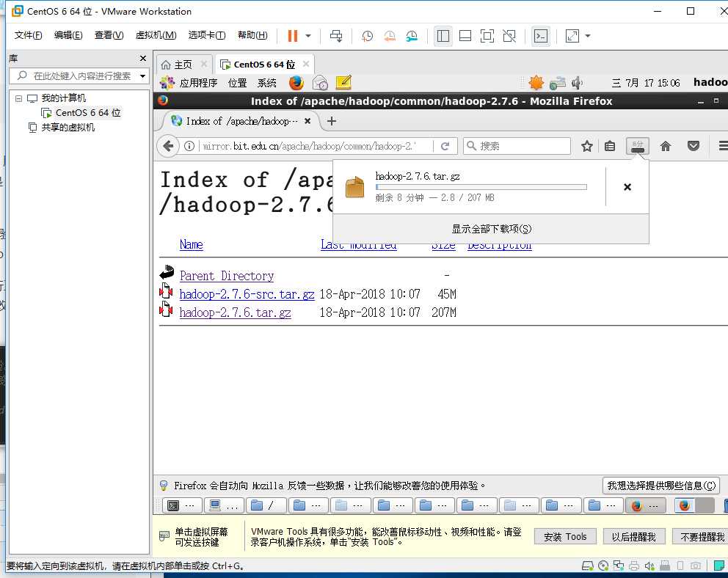728x578 pixels.
Task: Open the hadoop-2.7.6.tar.gz link in listing
Action: tap(236, 312)
